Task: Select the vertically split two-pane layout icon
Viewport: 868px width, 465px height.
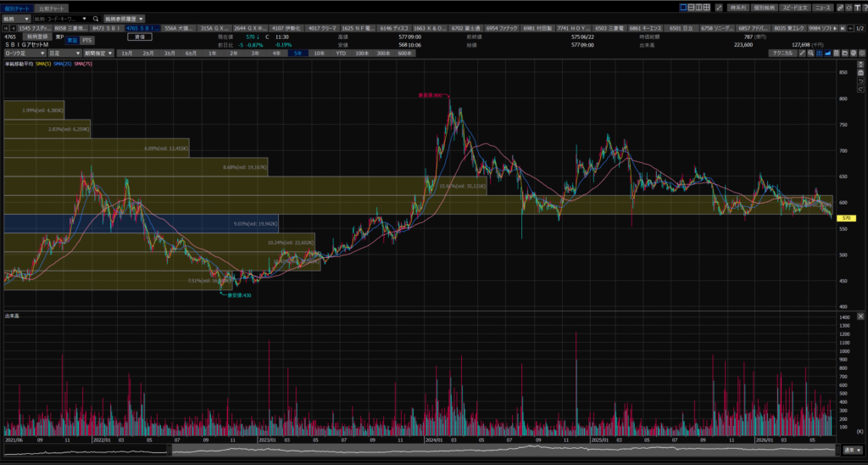Action: [x=698, y=8]
